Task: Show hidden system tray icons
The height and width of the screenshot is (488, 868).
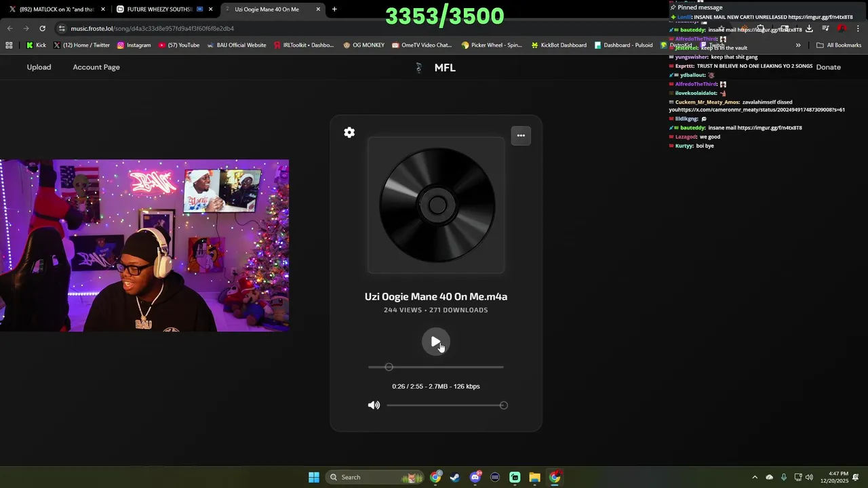Action: pyautogui.click(x=755, y=477)
